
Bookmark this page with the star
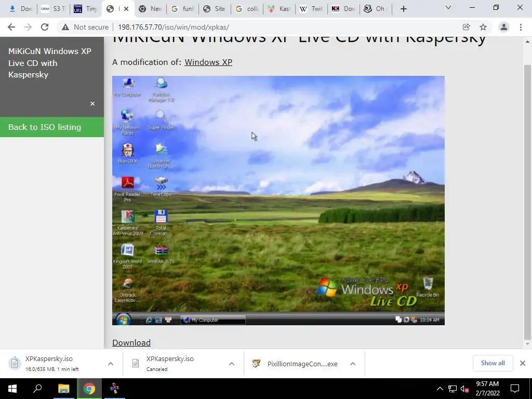(x=483, y=27)
